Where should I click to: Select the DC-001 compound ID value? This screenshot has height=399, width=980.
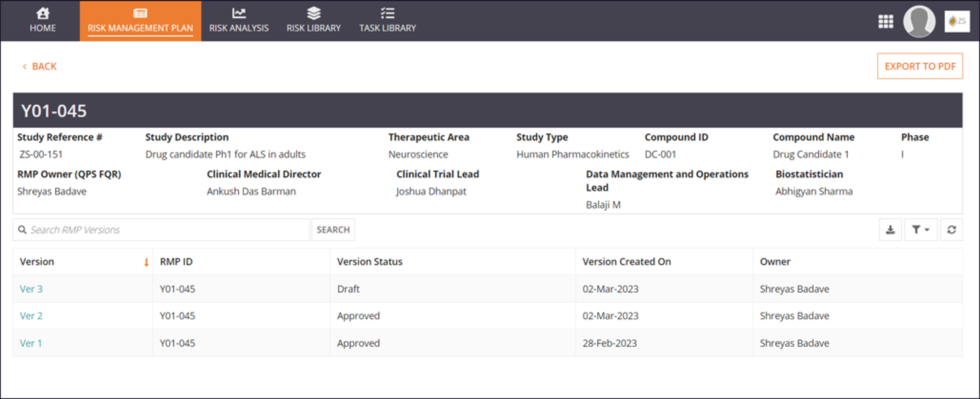pos(660,154)
